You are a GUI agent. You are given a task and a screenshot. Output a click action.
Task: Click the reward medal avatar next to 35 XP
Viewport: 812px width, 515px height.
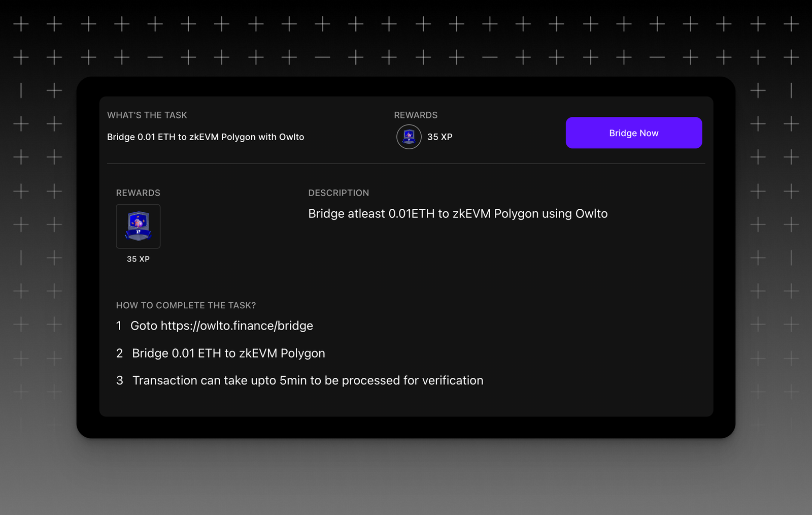(408, 137)
